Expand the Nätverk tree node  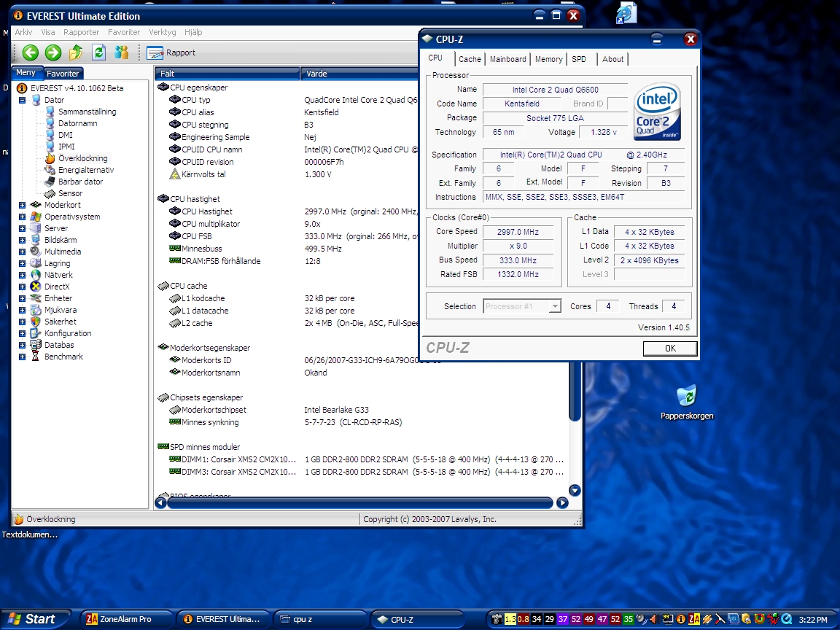coord(22,276)
